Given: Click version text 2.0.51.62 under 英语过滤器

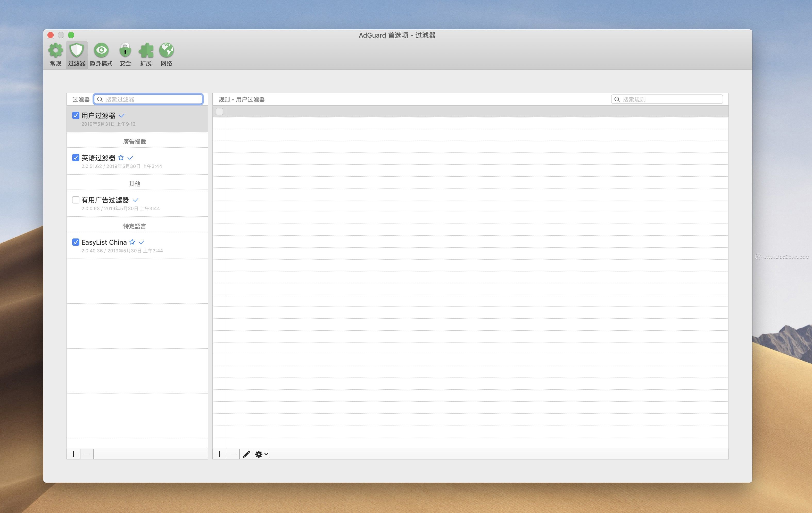Looking at the screenshot, I should (92, 166).
